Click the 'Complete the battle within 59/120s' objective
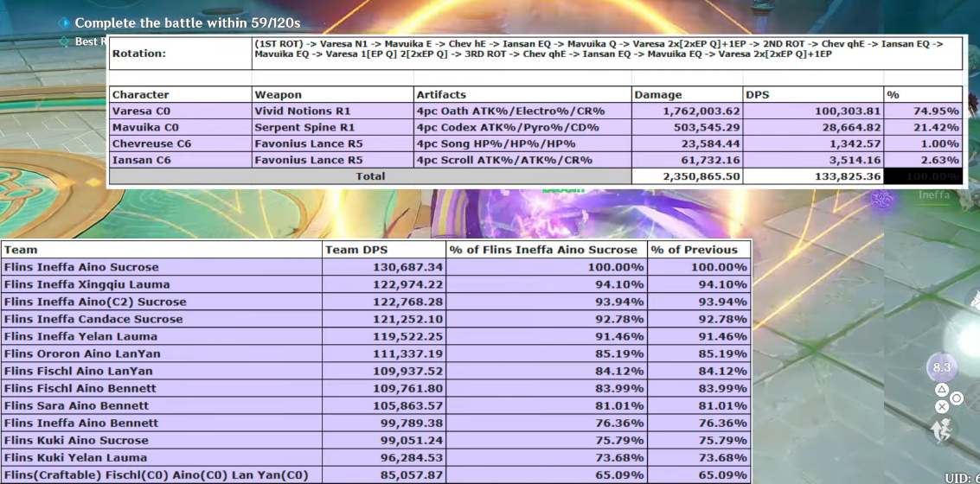980x484 pixels. pyautogui.click(x=188, y=23)
